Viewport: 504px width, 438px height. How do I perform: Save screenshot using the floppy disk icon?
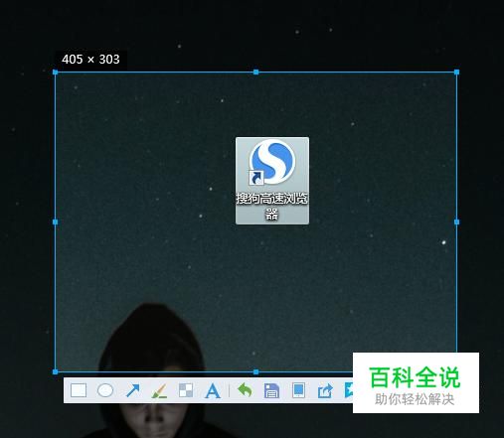pos(271,390)
